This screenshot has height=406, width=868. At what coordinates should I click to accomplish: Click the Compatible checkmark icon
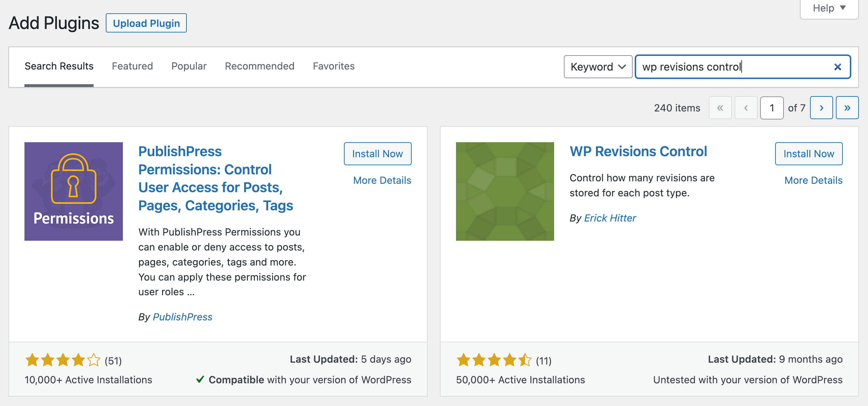pyautogui.click(x=200, y=380)
